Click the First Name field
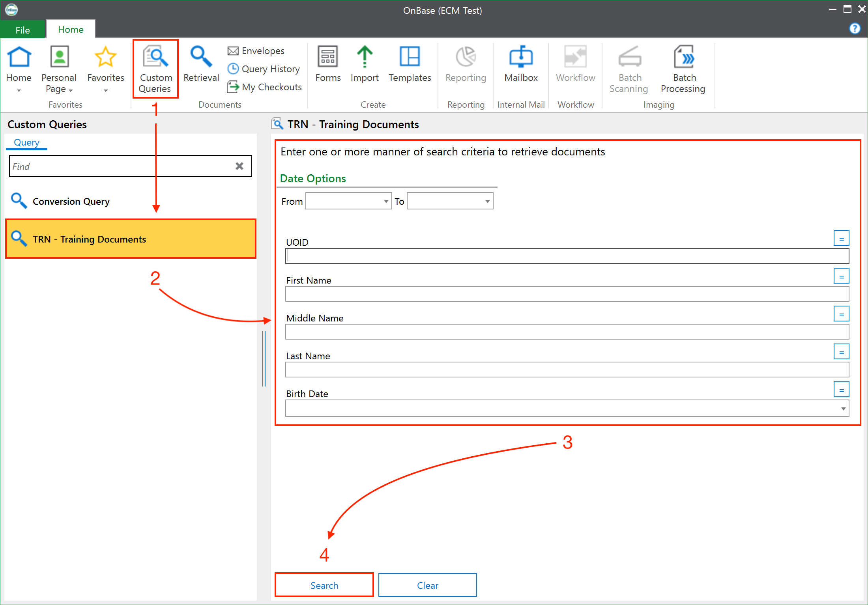 point(567,294)
